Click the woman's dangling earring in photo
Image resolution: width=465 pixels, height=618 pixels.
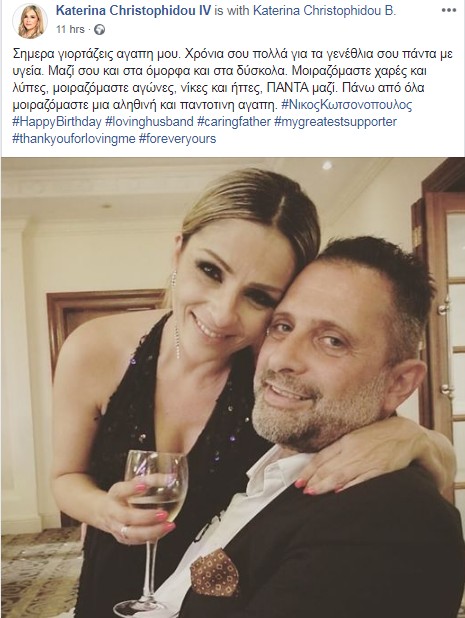coord(175,315)
